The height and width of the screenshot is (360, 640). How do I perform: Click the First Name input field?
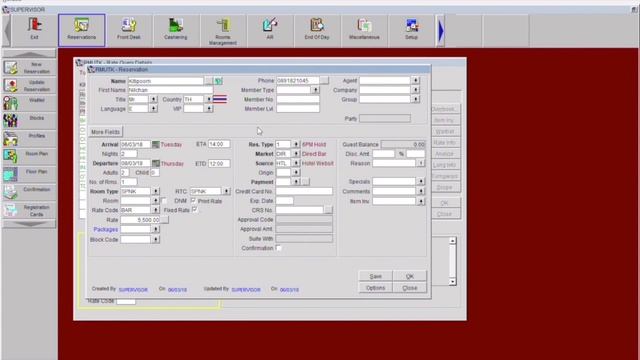(170, 90)
